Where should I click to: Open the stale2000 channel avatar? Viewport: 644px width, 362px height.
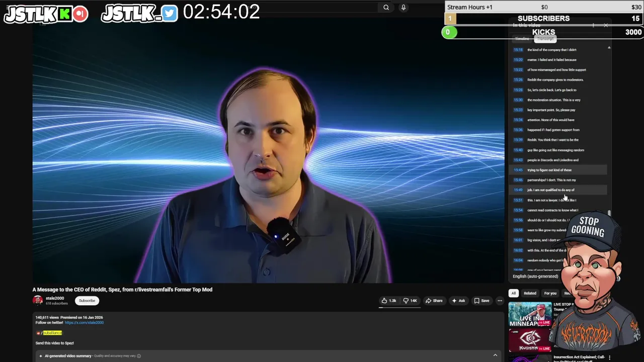click(38, 301)
